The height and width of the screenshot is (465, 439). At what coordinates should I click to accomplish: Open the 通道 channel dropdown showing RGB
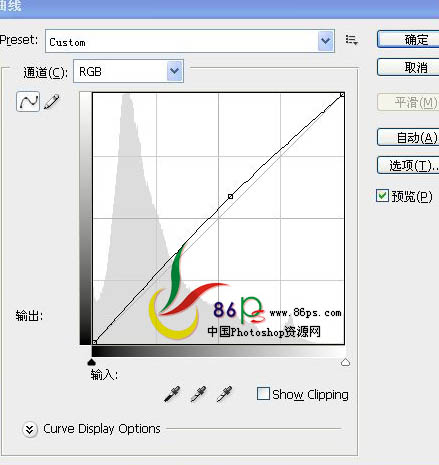(x=128, y=71)
